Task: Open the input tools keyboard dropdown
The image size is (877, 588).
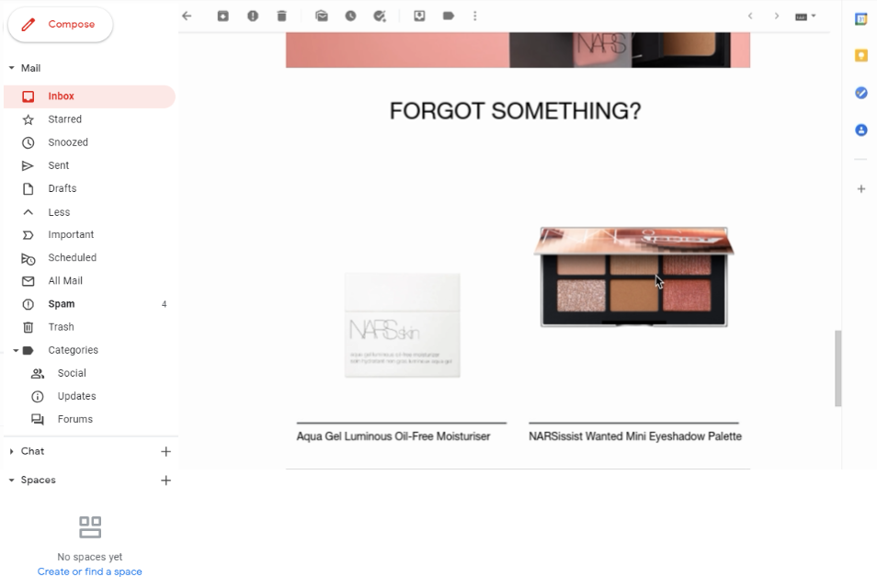Action: coord(805,17)
